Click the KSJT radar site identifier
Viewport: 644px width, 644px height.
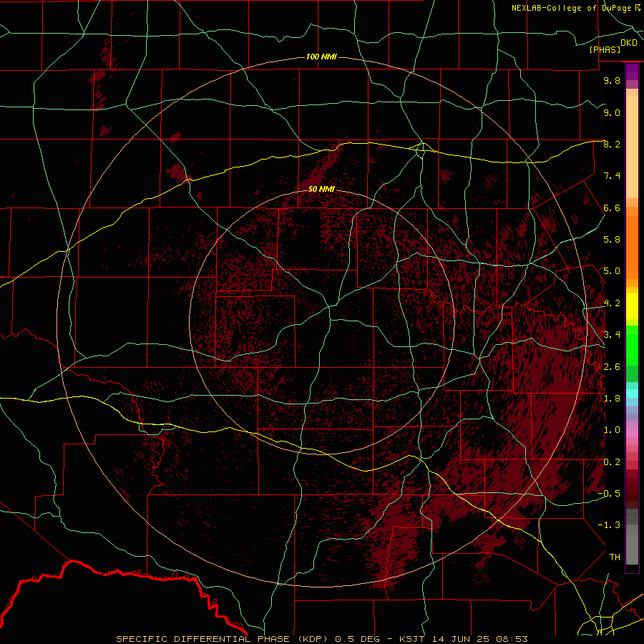(412, 639)
